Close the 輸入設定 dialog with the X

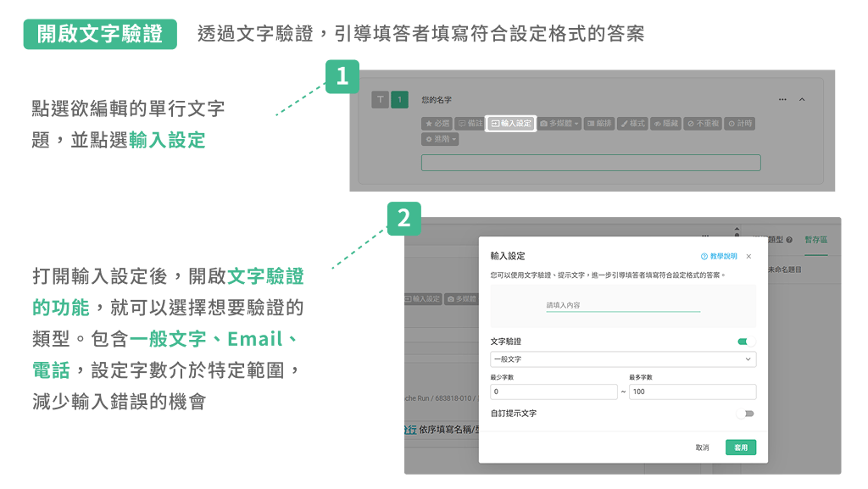click(x=748, y=256)
